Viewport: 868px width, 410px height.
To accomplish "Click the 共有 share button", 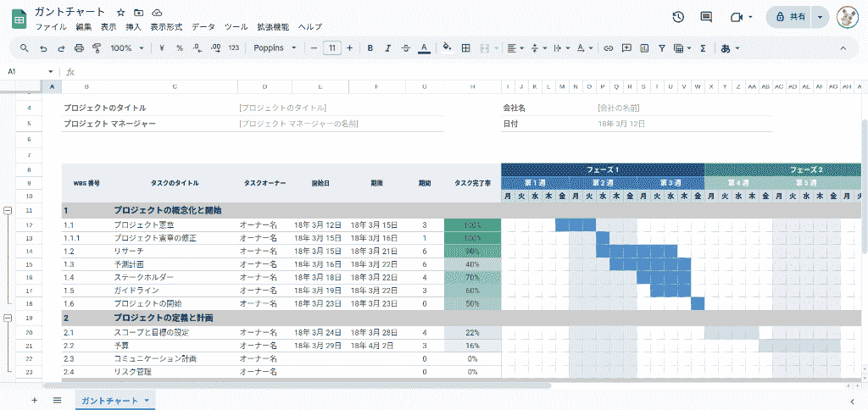I will 788,17.
